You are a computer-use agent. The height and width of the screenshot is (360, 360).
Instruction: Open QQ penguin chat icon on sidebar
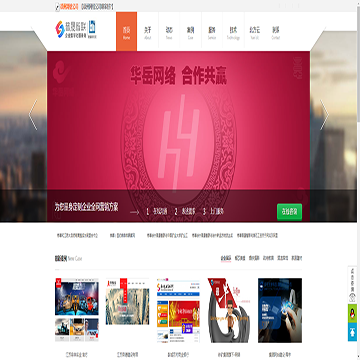point(352,313)
